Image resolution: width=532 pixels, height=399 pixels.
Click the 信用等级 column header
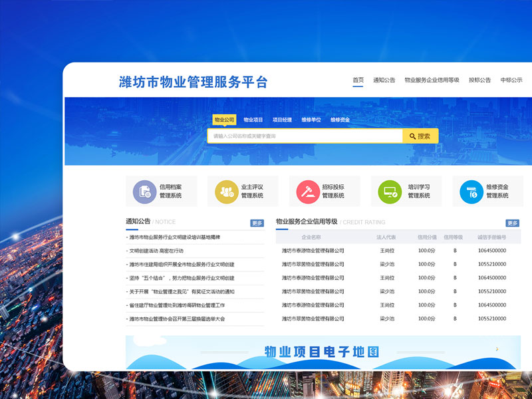(x=454, y=237)
